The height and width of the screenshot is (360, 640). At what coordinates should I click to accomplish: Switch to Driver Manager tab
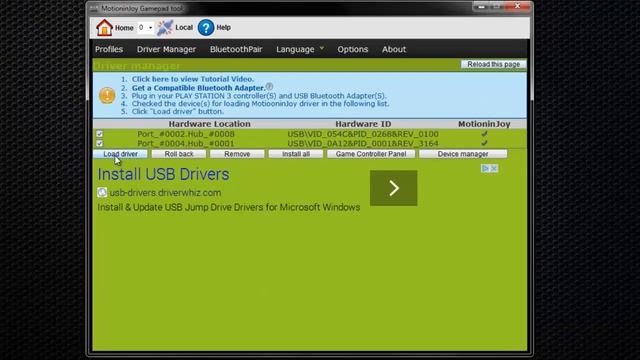pyautogui.click(x=166, y=49)
